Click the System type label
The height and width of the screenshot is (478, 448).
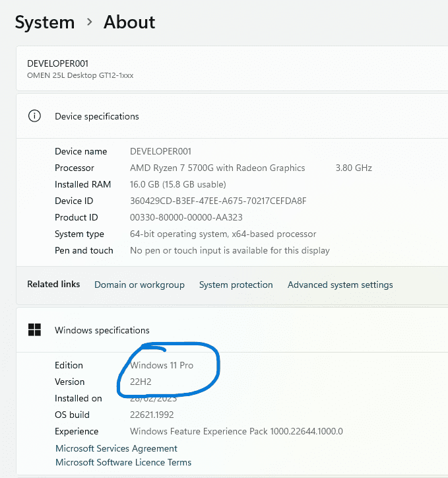click(79, 234)
